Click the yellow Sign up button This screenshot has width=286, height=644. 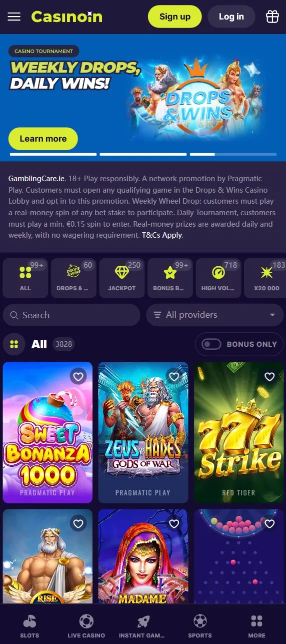174,17
